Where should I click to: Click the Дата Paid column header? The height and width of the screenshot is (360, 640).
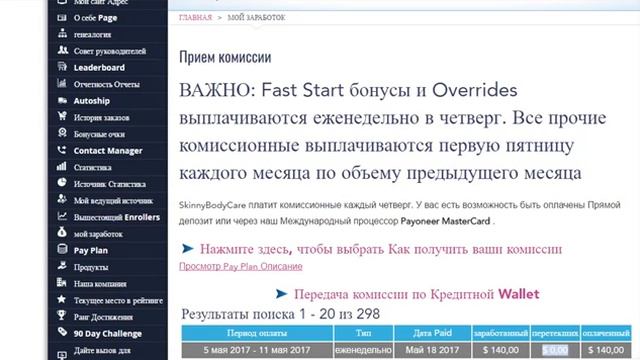pos(432,333)
